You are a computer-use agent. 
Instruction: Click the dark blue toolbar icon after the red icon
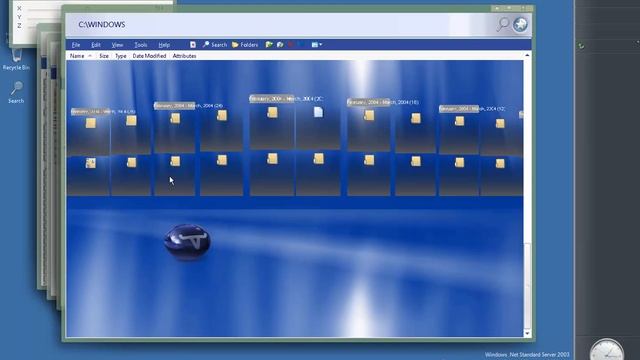[301, 44]
